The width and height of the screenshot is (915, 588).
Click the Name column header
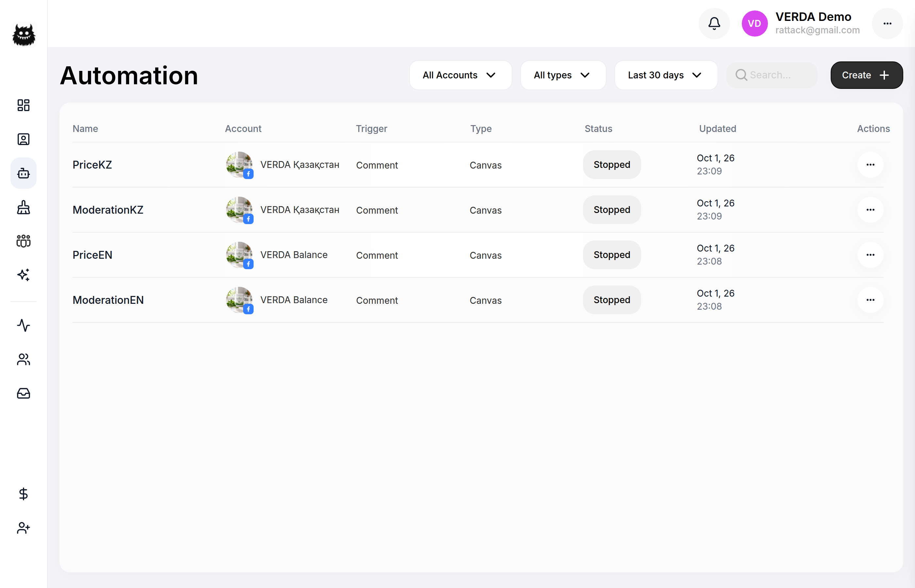pos(85,129)
